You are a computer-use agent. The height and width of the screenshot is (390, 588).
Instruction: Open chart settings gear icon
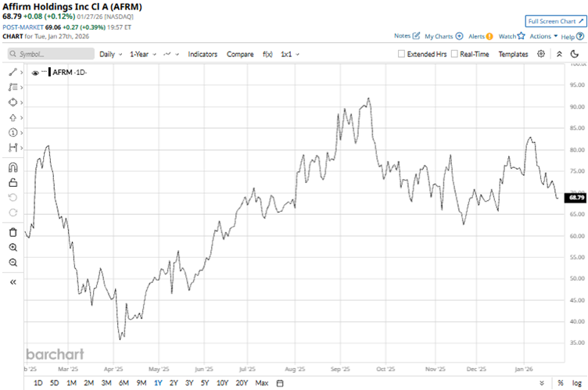[x=541, y=54]
